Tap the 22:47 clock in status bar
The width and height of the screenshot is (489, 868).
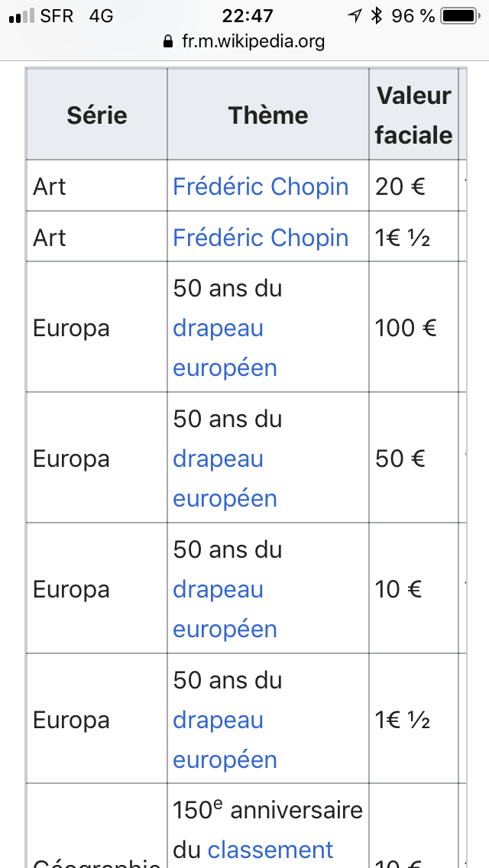[x=248, y=16]
